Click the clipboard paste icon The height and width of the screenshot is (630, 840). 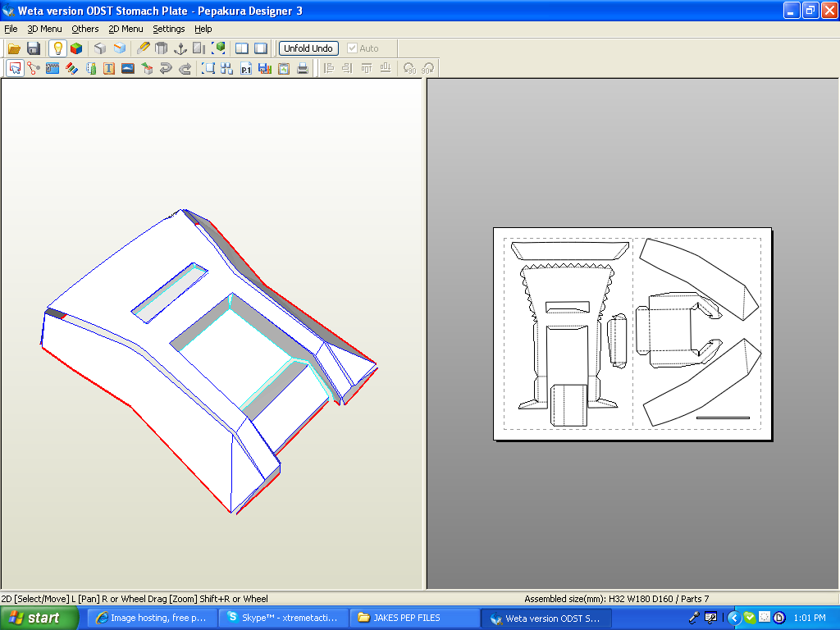pos(284,69)
